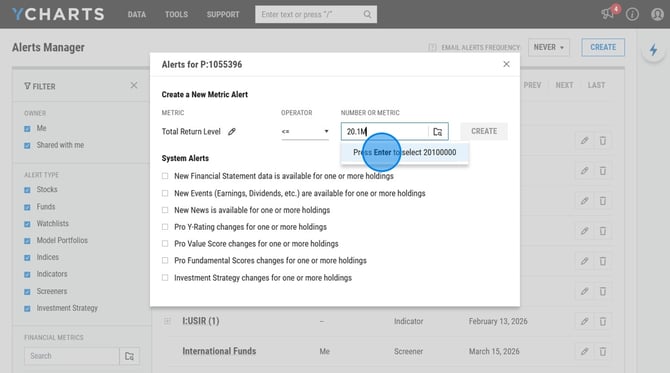Open the info circle icon
Viewport: 670px width, 373px height.
[x=632, y=15]
